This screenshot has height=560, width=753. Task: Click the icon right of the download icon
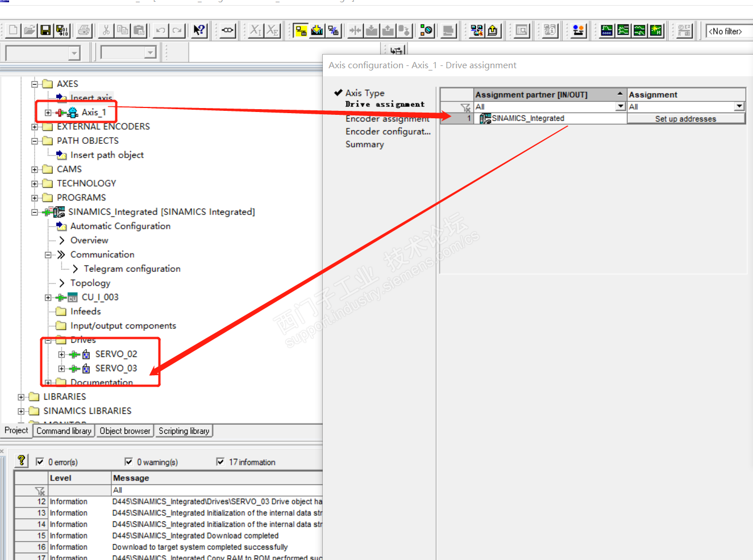click(x=334, y=30)
